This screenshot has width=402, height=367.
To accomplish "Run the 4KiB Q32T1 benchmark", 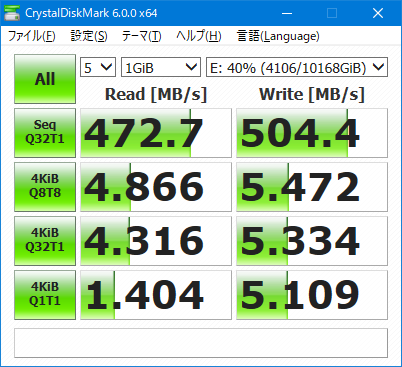I will (x=45, y=241).
